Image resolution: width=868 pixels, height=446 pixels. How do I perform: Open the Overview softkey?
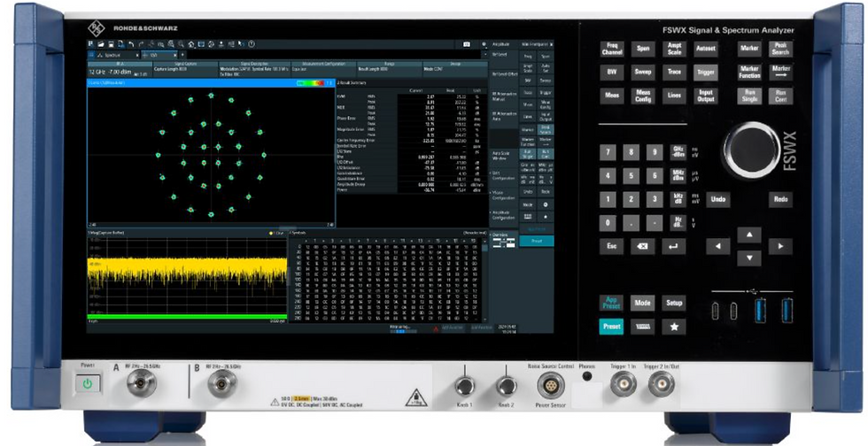pyautogui.click(x=504, y=239)
